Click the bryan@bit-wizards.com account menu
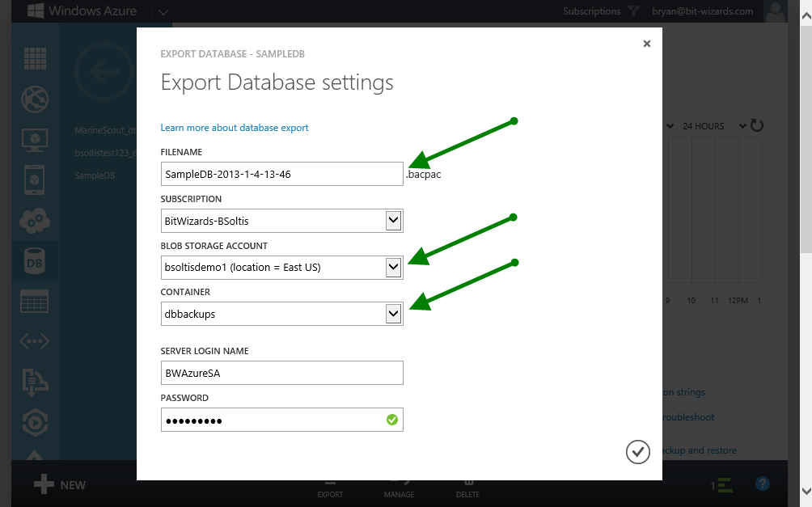 pos(703,11)
